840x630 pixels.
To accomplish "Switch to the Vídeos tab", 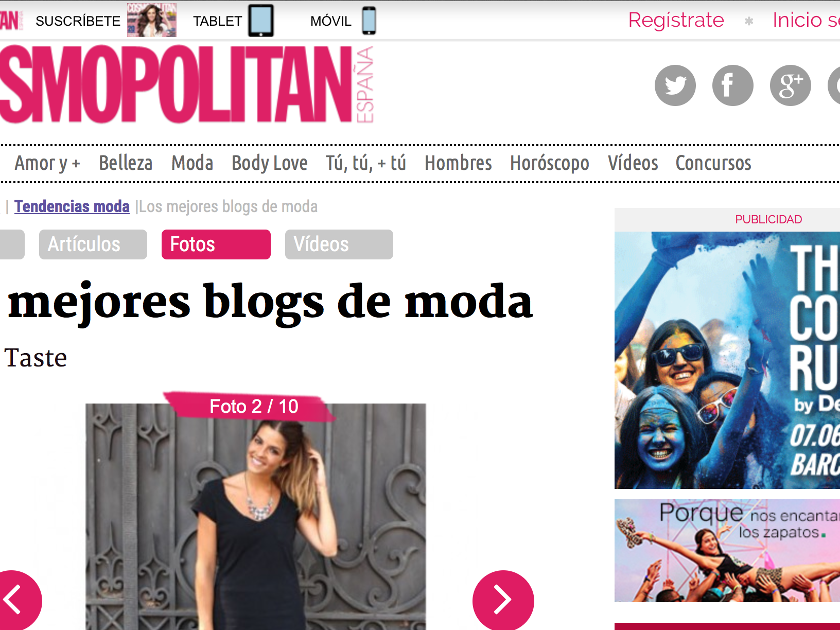I will point(339,244).
